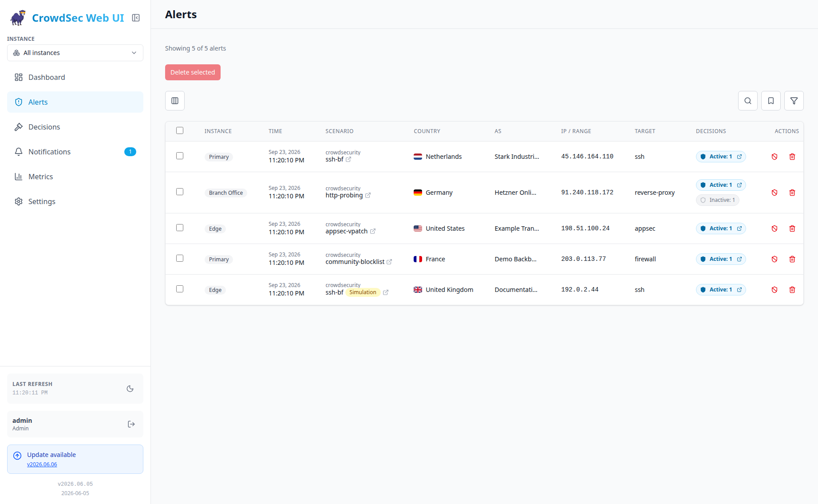Go to Dashboard page
The width and height of the screenshot is (818, 504).
(75, 77)
